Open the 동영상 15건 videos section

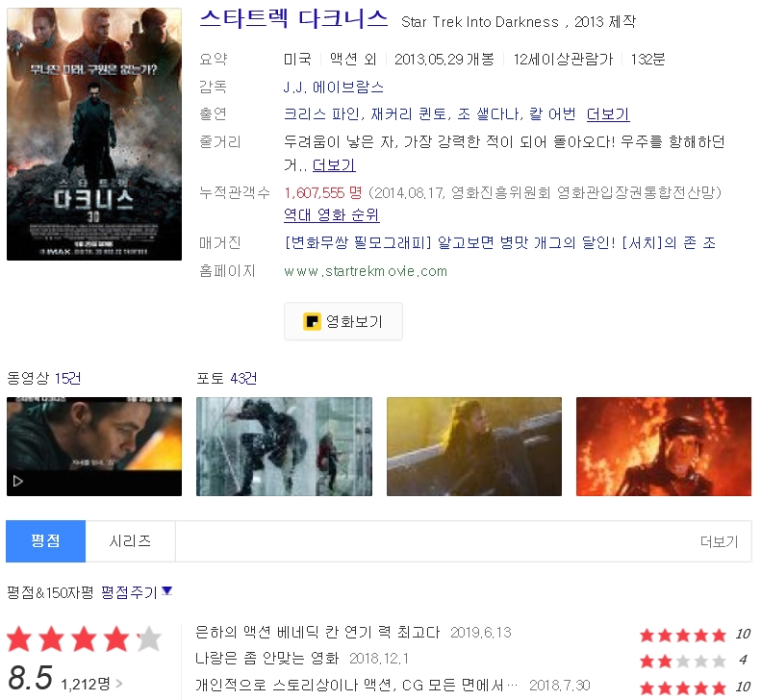(x=43, y=378)
